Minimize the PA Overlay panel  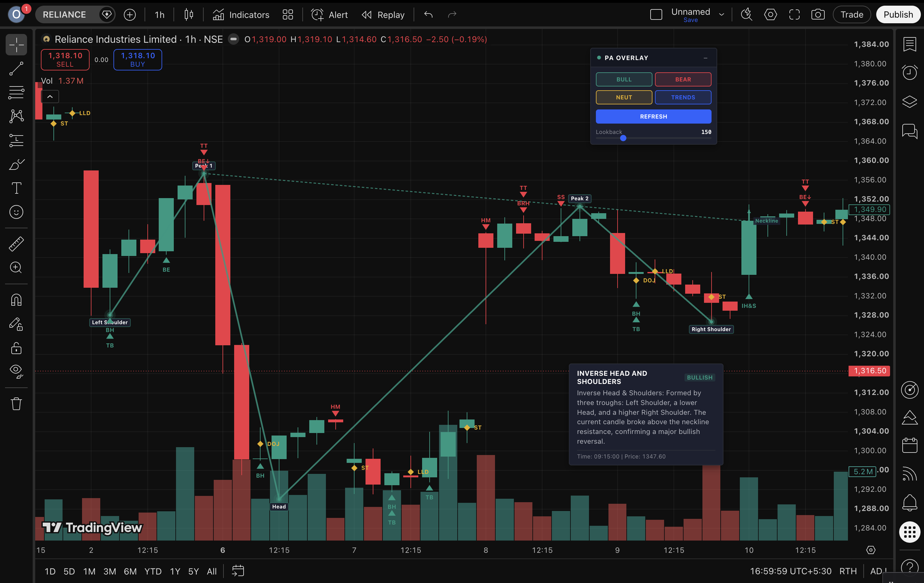pyautogui.click(x=705, y=58)
